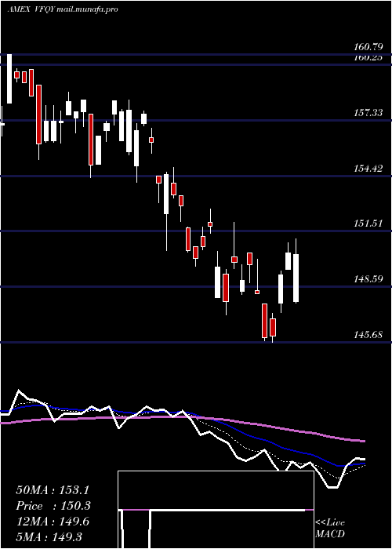This screenshot has height=549, width=392.
Task: Select the 145.68 price level label
Action: coord(367,335)
